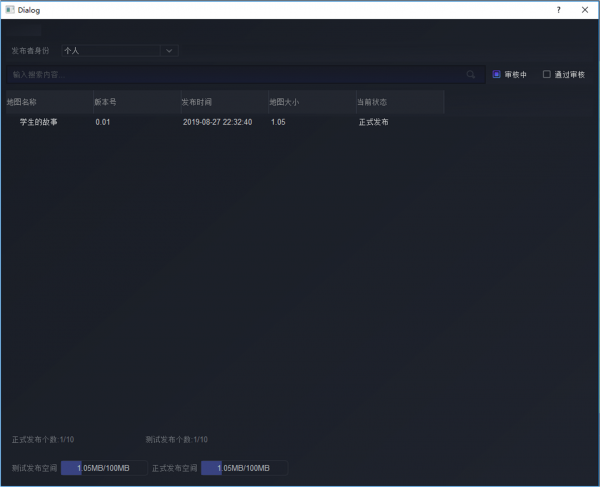Click the search magnifier icon
600x487 pixels.
(x=471, y=75)
